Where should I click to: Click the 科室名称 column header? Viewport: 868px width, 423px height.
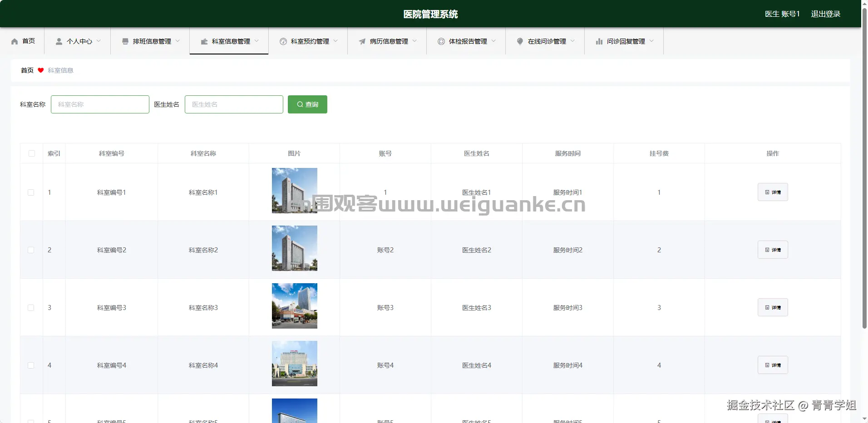[x=203, y=153]
